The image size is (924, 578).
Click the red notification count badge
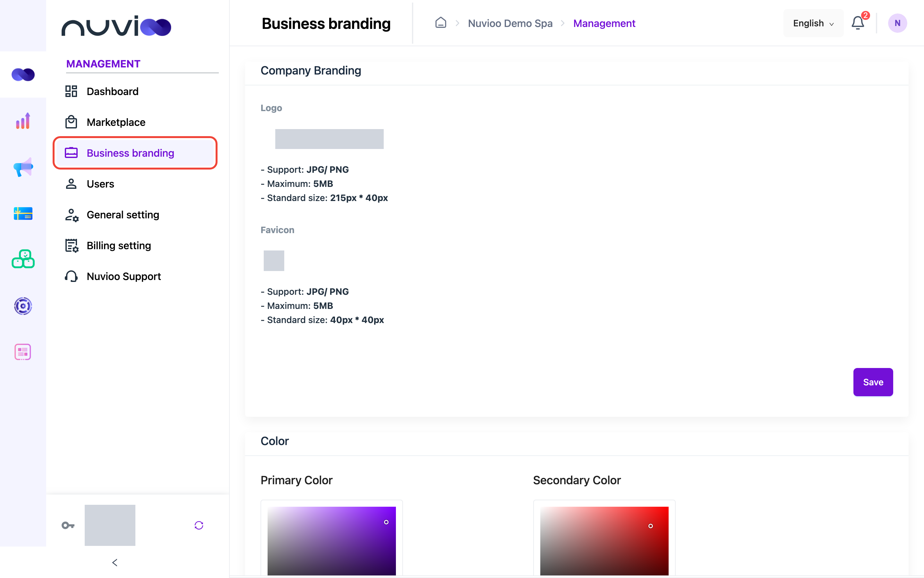tap(866, 15)
